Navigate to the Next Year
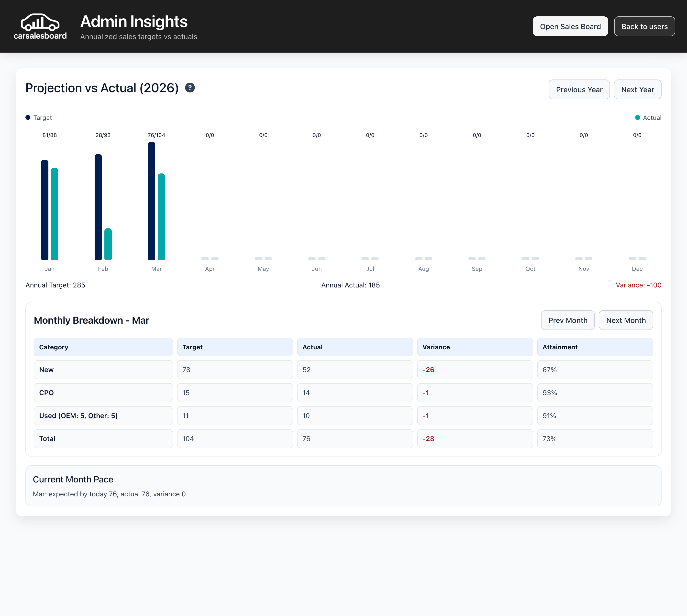 pyautogui.click(x=637, y=89)
